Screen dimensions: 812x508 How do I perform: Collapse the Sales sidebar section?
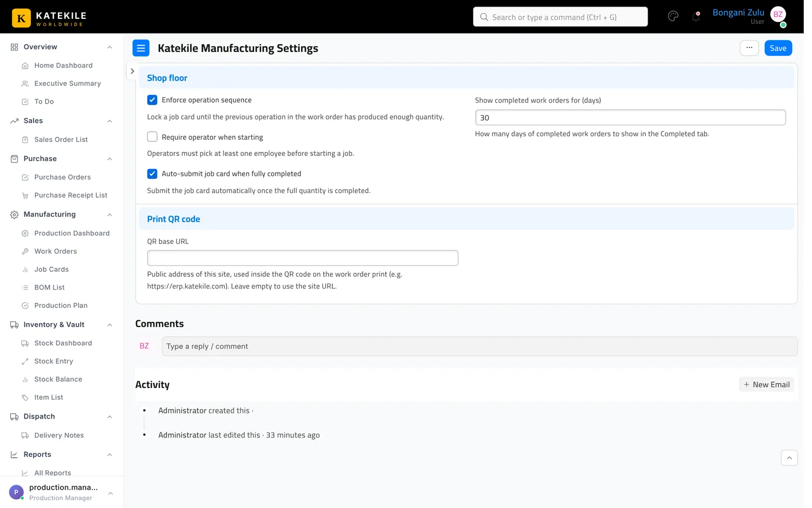point(110,121)
